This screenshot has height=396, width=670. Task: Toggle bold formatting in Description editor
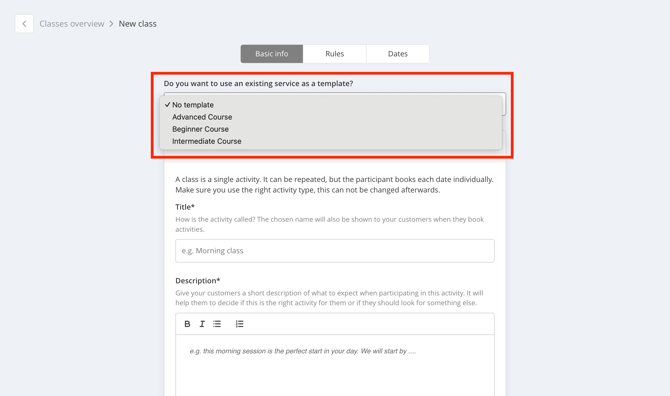point(187,324)
